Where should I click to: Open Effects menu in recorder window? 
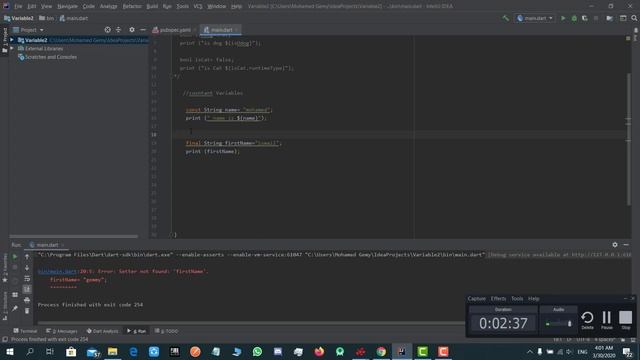click(x=498, y=299)
